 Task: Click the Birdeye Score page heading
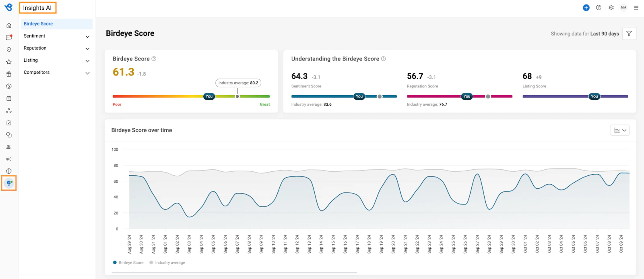(130, 33)
